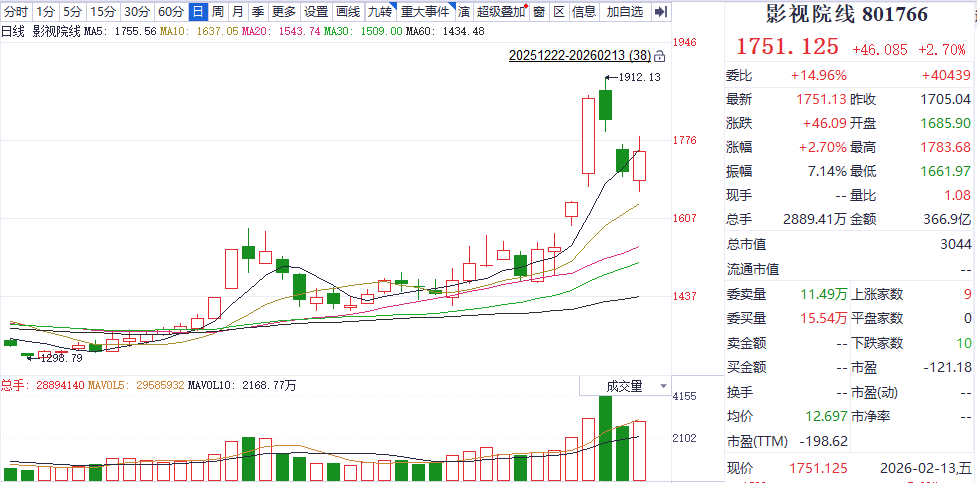The width and height of the screenshot is (977, 483).
Task: Toggle 加自选 to add to watchlist
Action: click(x=625, y=12)
